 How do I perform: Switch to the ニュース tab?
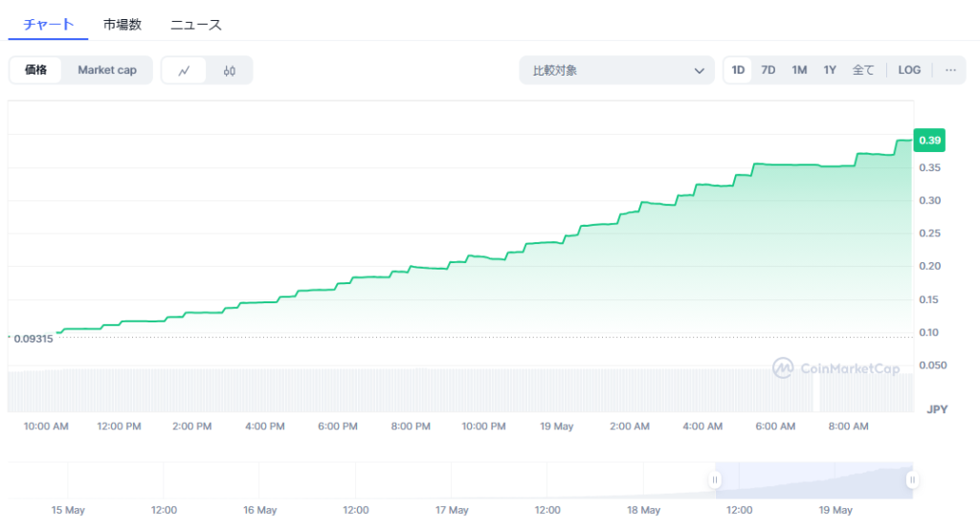click(x=196, y=24)
